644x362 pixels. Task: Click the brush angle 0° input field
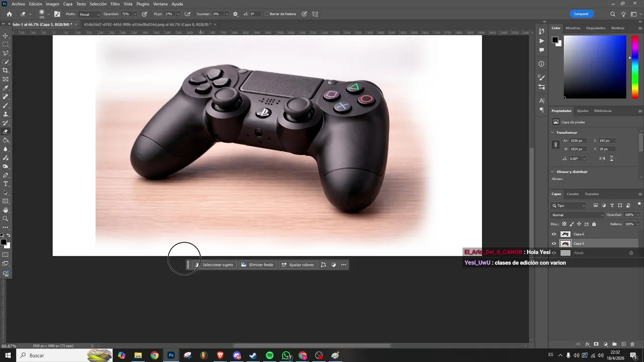pos(255,14)
